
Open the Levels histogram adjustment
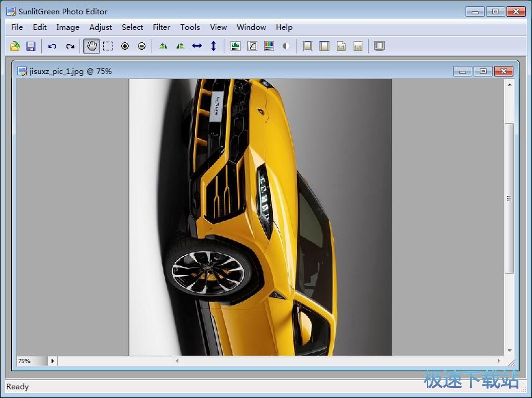(x=236, y=46)
